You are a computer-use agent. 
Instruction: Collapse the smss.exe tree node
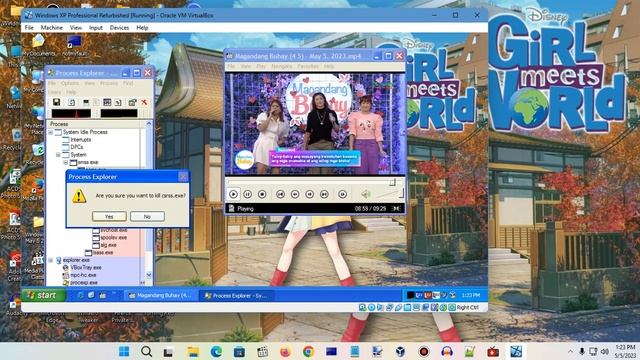coord(65,162)
